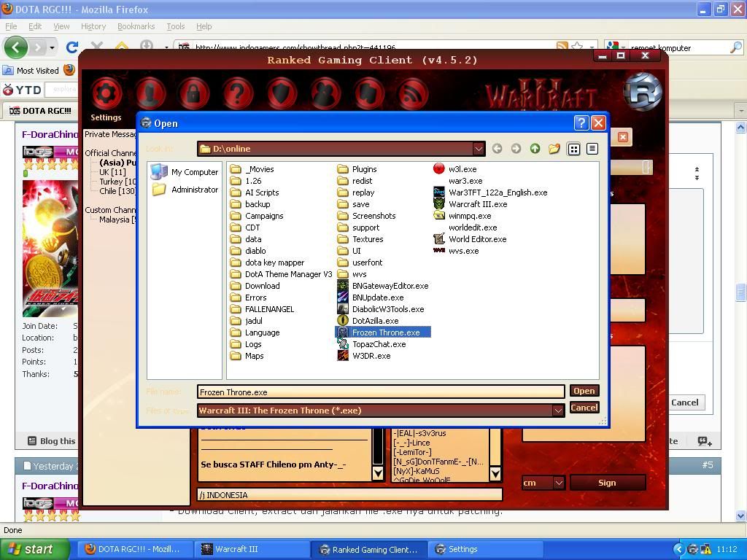Switch to Ranked Gaming Client taskbar button

(x=369, y=550)
